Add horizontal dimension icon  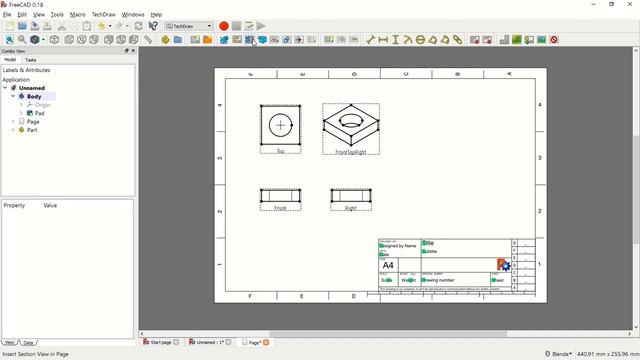(383, 40)
